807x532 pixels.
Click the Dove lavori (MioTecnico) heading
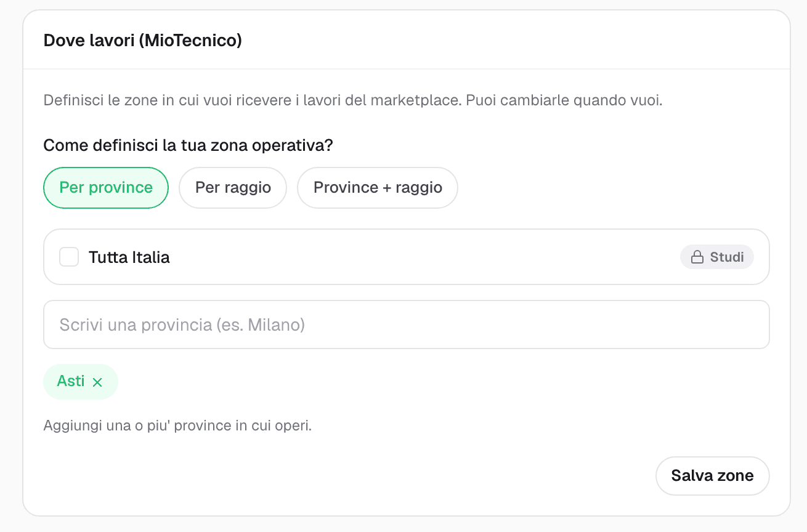143,41
